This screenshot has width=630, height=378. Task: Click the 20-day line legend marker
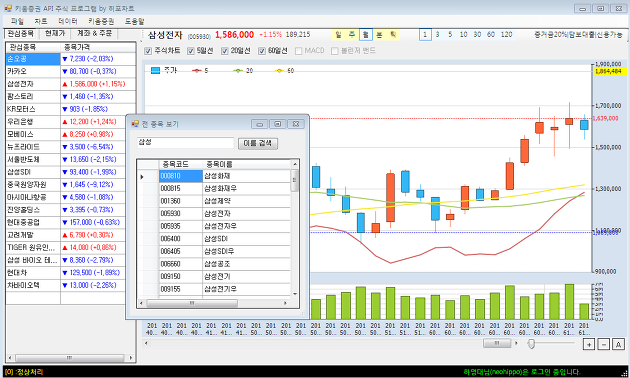(238, 71)
